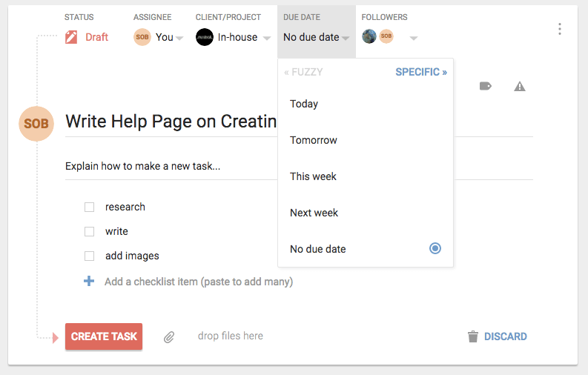Image resolution: width=588 pixels, height=375 pixels.
Task: Click the CREATE TASK button
Action: click(x=104, y=336)
